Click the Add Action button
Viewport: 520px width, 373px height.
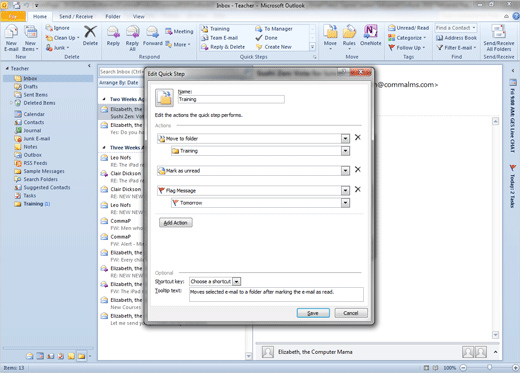coord(176,223)
